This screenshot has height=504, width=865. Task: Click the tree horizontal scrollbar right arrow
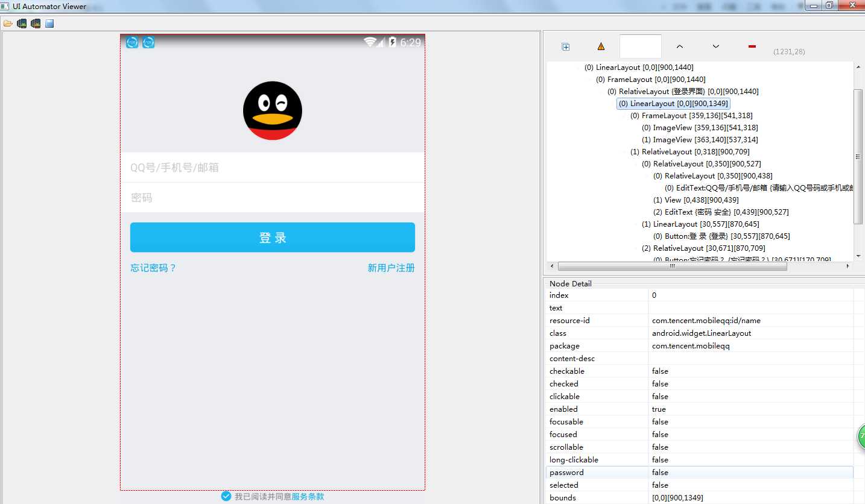coord(848,266)
